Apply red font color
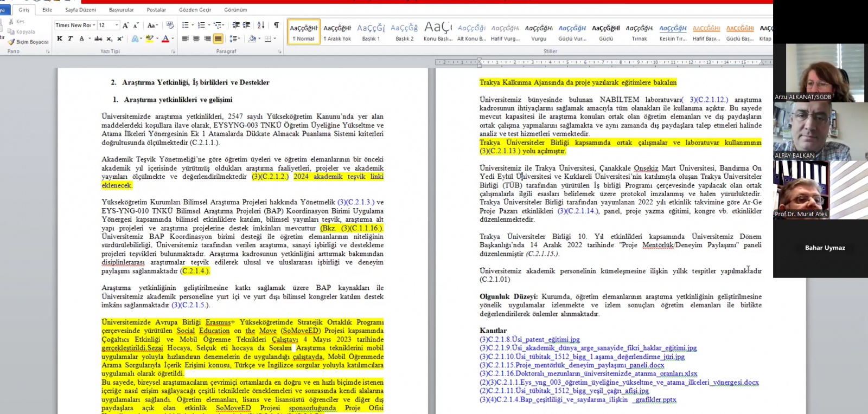 click(x=165, y=38)
